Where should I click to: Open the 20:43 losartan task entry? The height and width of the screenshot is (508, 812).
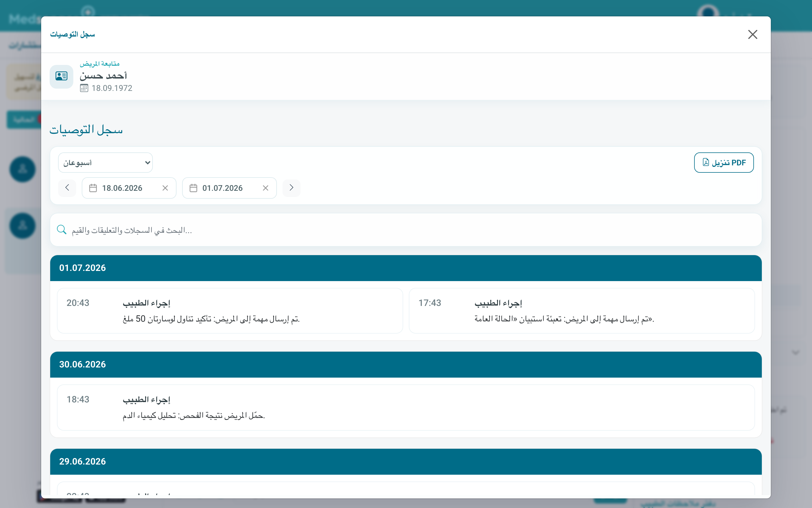click(x=230, y=311)
